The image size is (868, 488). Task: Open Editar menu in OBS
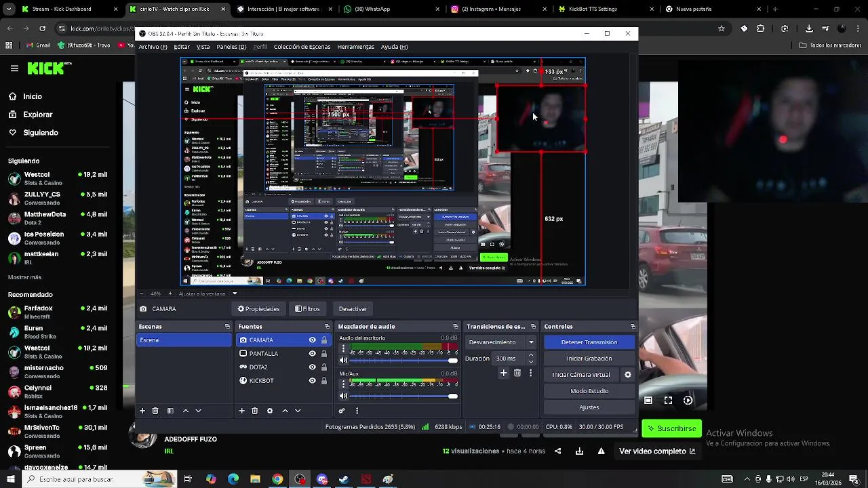tap(182, 47)
